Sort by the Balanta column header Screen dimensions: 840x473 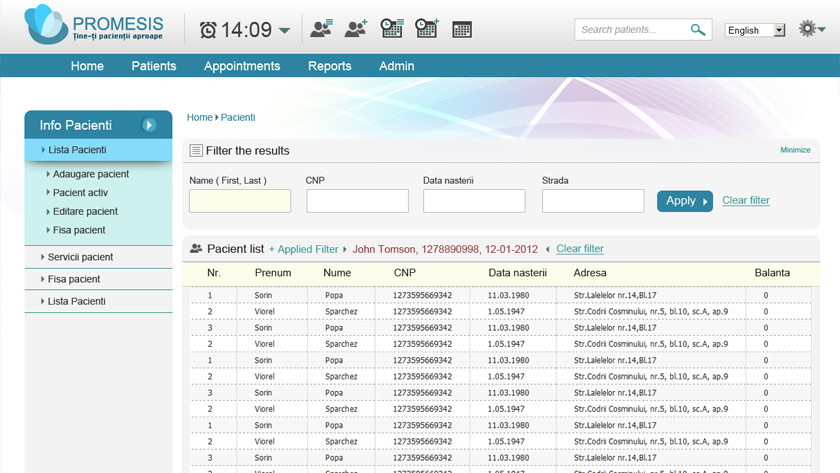[x=772, y=273]
